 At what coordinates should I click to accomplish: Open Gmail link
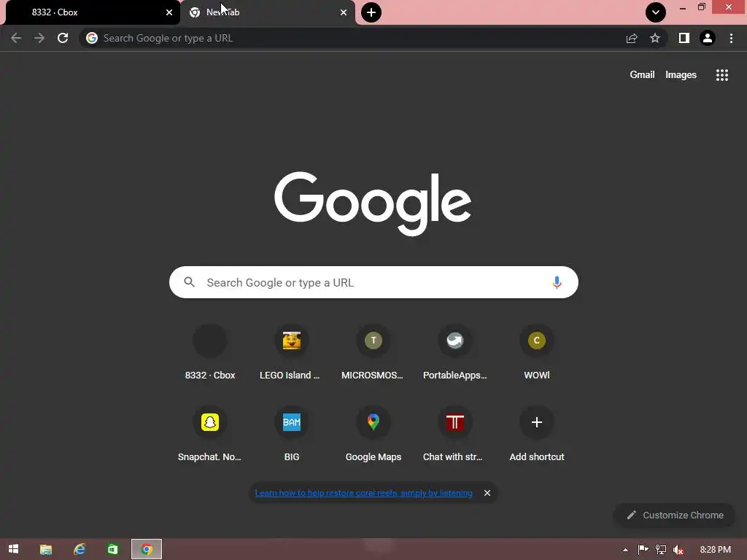[642, 75]
